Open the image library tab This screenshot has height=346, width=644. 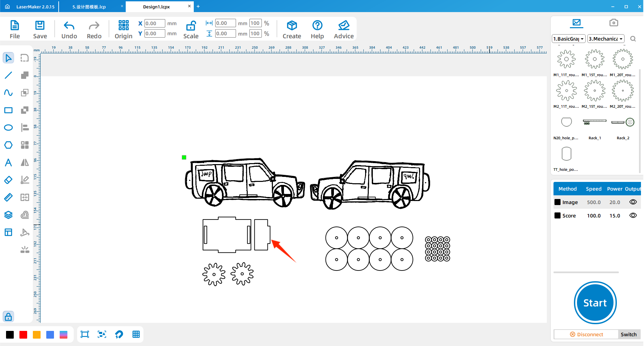577,23
